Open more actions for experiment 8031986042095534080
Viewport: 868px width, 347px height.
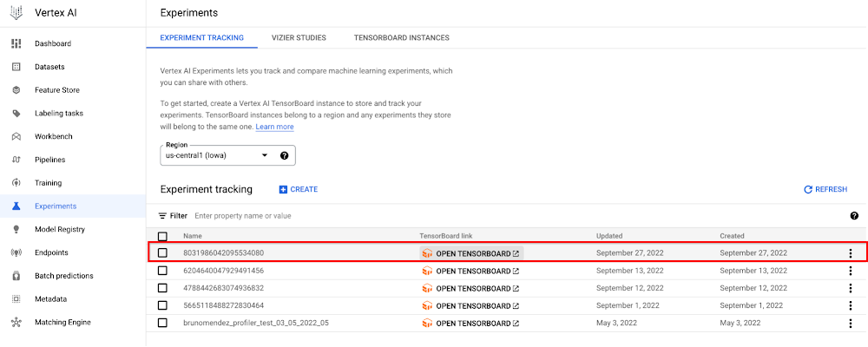(x=851, y=253)
